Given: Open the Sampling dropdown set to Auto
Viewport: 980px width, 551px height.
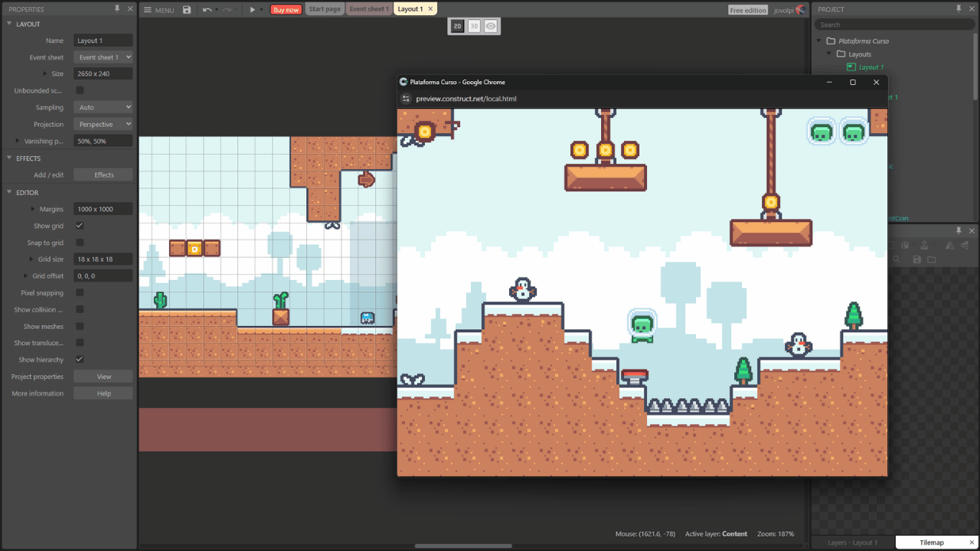Looking at the screenshot, I should tap(103, 107).
